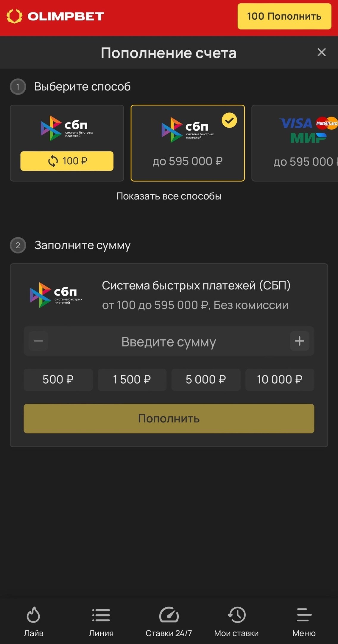The height and width of the screenshot is (644, 338).
Task: Open the Линия list icon tab
Action: tap(101, 621)
